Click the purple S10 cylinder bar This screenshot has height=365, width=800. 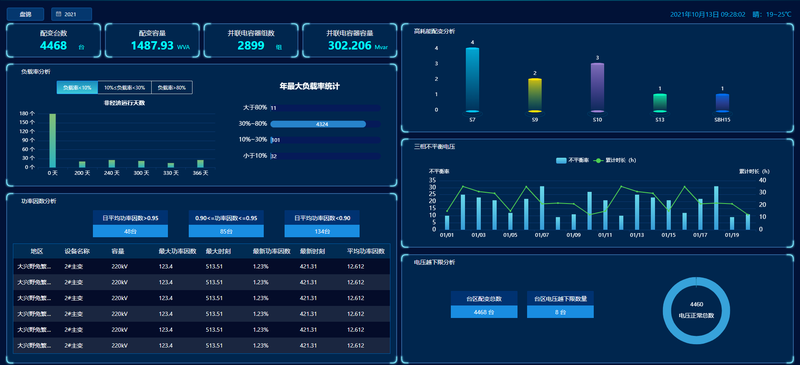[x=597, y=87]
